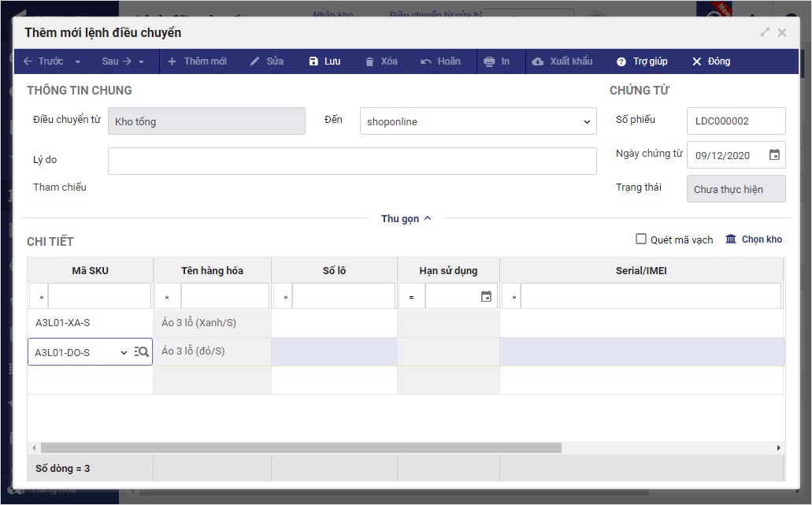Open Hạn sử dụng filter calendar icon
This screenshot has height=505, width=812.
coord(486,296)
